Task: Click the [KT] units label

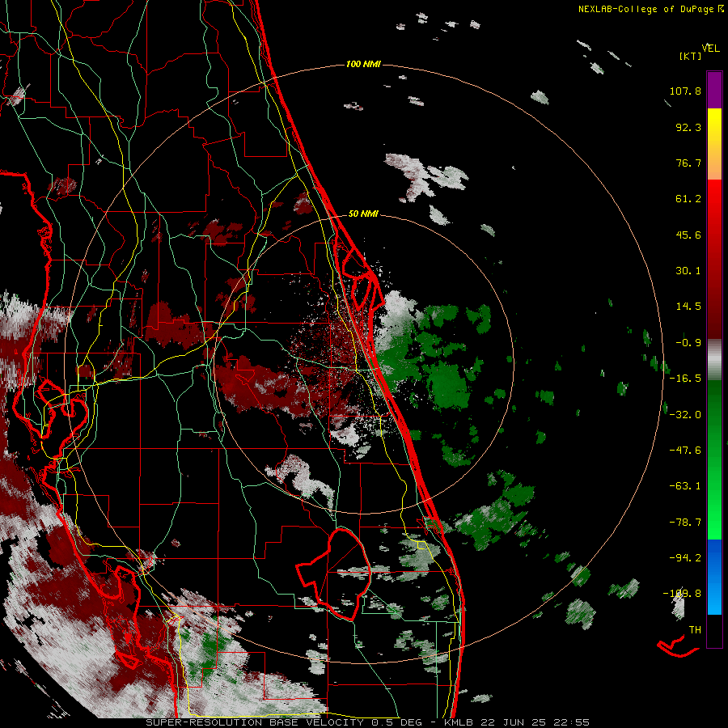Action: [690, 56]
